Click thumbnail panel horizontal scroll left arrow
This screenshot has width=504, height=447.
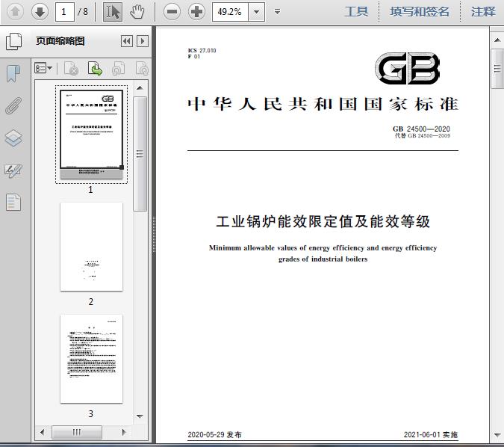click(x=42, y=432)
